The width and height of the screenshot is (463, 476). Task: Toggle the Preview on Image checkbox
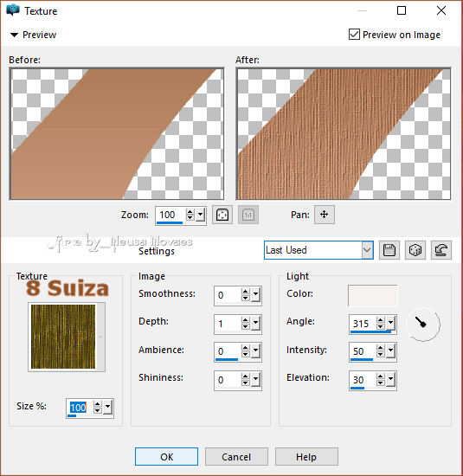pyautogui.click(x=354, y=35)
